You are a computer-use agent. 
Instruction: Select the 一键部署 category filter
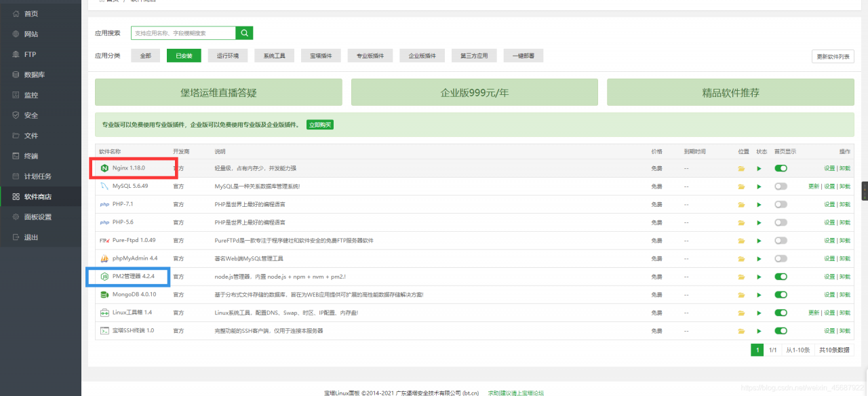(524, 56)
